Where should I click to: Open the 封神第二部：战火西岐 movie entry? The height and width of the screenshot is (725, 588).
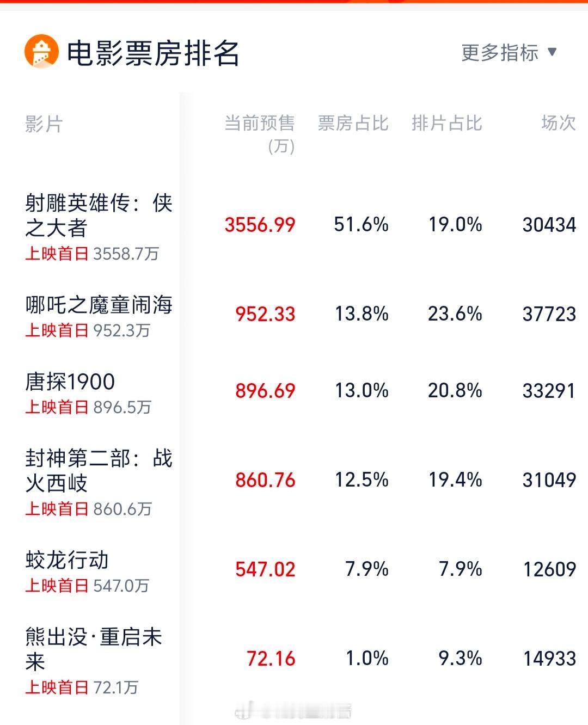coord(99,471)
